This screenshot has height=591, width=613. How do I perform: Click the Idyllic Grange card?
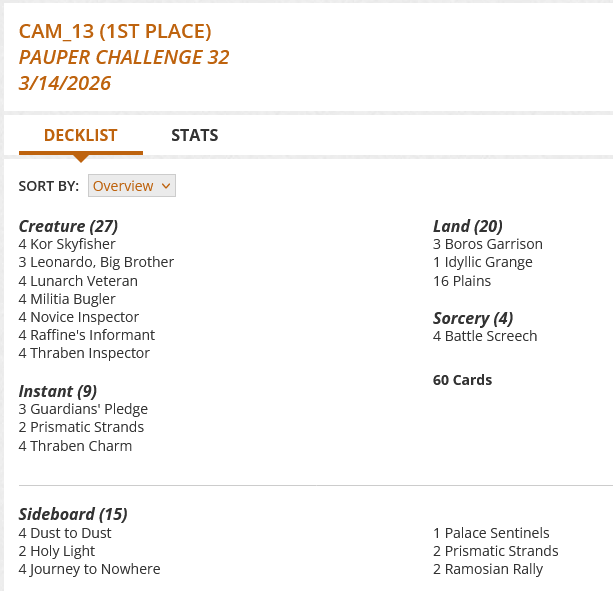pyautogui.click(x=489, y=262)
